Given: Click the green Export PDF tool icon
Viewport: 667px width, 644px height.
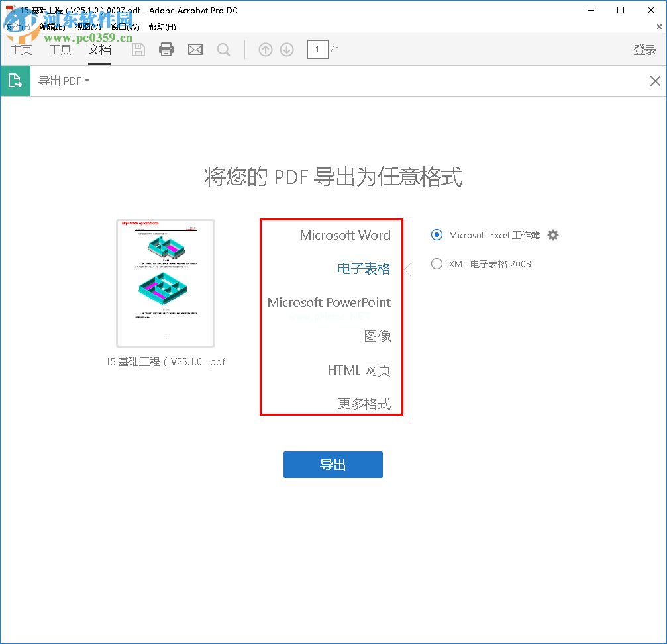Looking at the screenshot, I should (x=15, y=80).
